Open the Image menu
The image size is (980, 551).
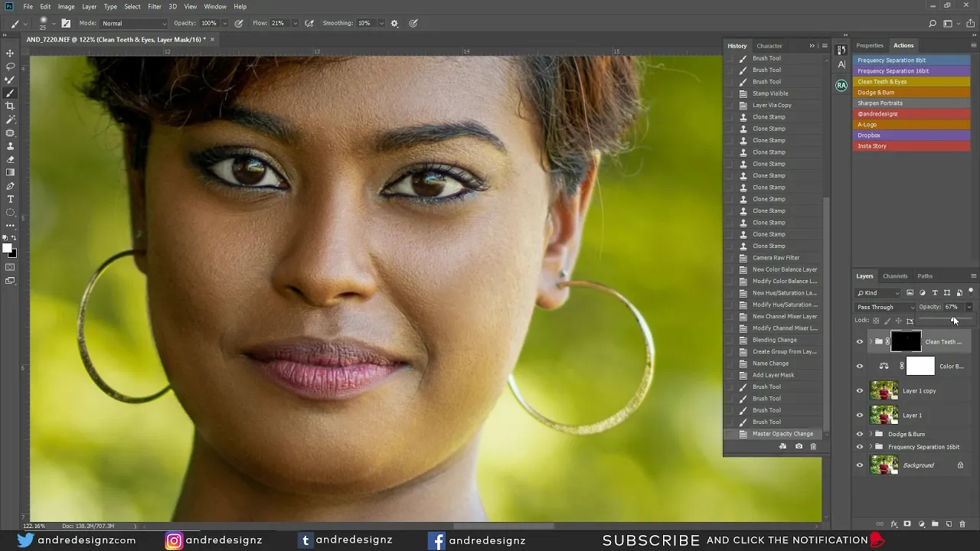point(67,7)
